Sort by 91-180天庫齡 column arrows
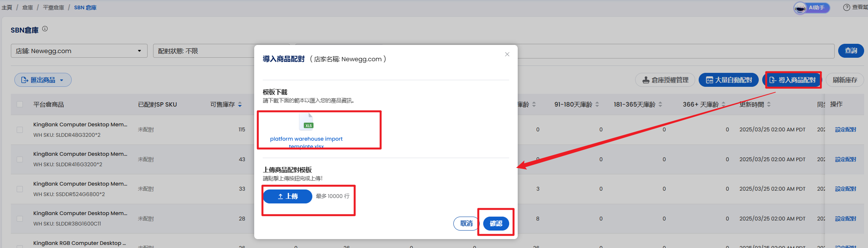 coord(597,105)
